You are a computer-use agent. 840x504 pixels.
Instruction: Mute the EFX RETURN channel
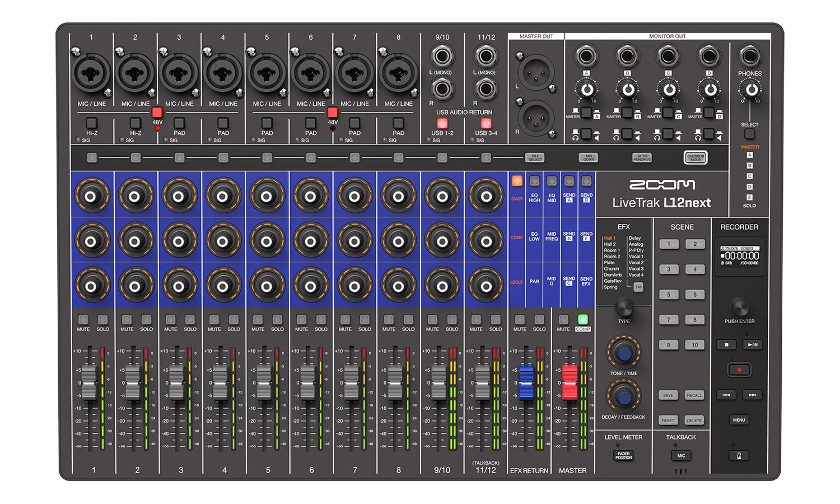(x=520, y=320)
